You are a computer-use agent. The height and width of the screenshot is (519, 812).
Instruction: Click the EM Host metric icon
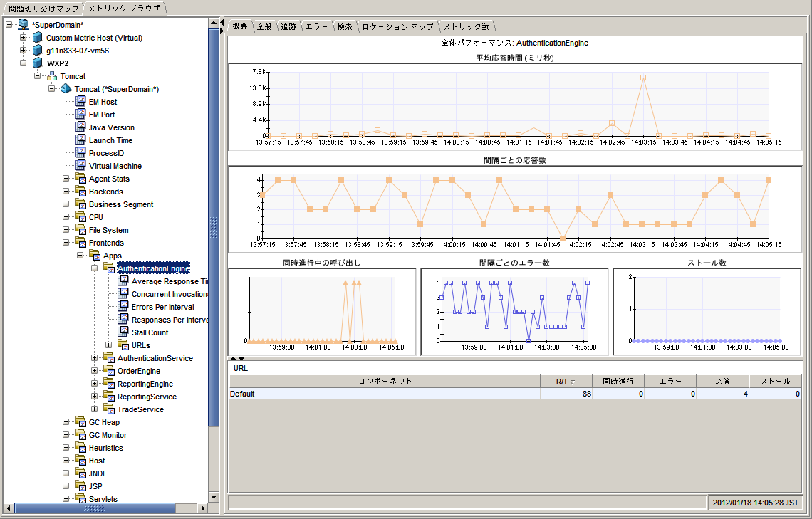[x=80, y=102]
